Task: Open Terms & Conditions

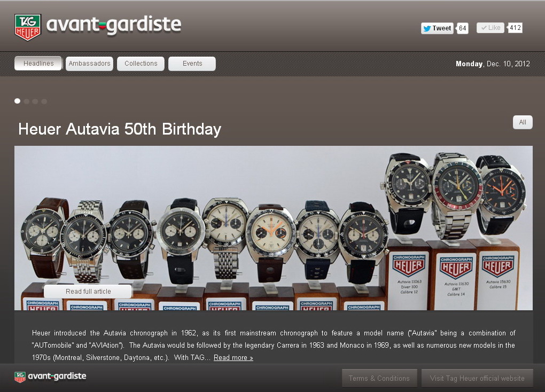Action: click(379, 378)
